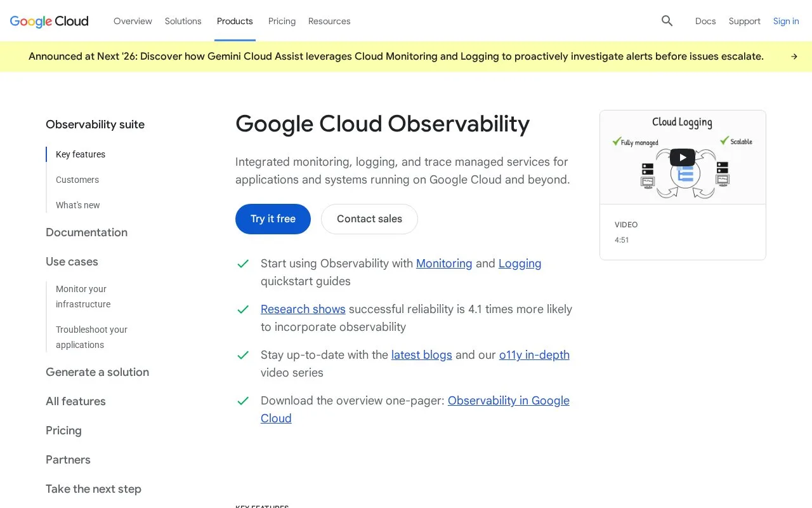Select Troubleshoot your applications in sidebar
Image resolution: width=812 pixels, height=508 pixels.
91,337
